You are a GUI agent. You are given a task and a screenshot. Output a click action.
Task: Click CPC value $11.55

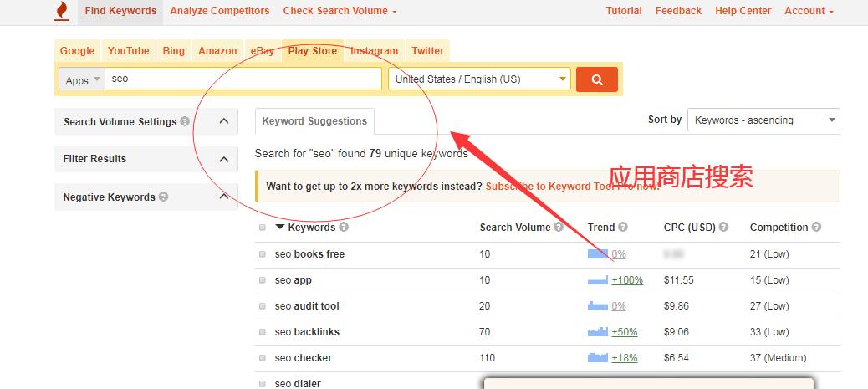679,280
